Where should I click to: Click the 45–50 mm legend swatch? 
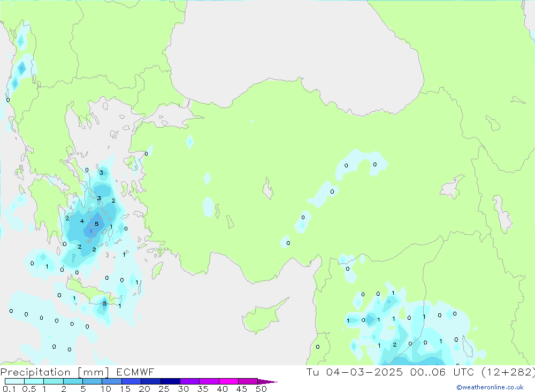pos(248,381)
